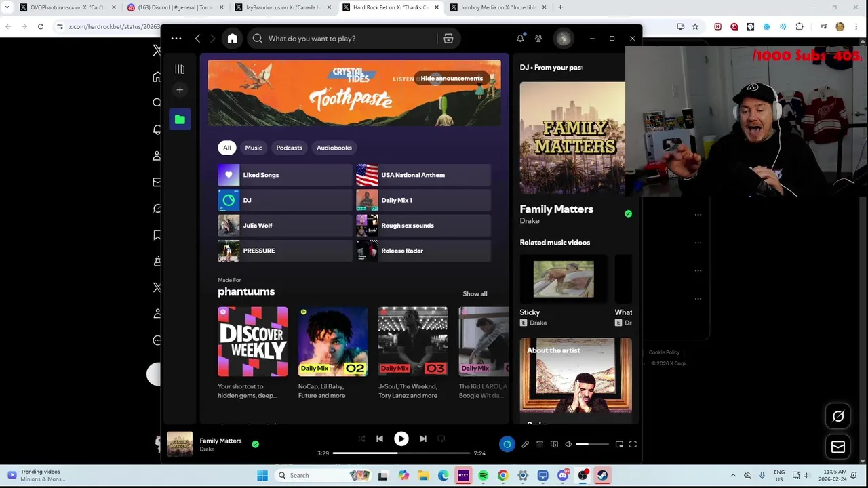Open the Julia Wolf tile
Screen dimensions: 868x488
(x=285, y=226)
